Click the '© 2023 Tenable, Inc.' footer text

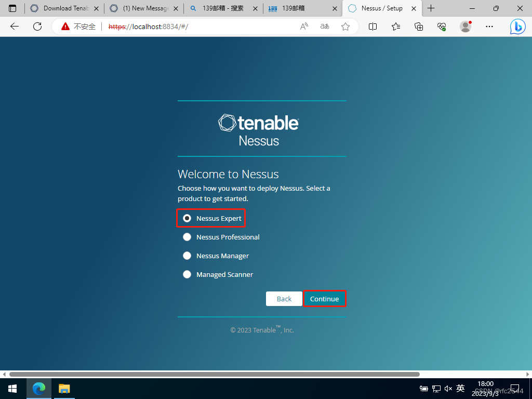pos(262,329)
